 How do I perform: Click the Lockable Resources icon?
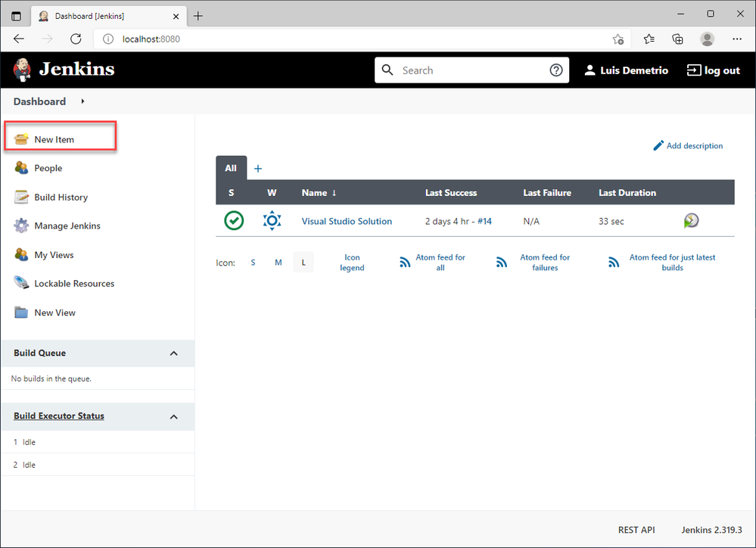(21, 283)
